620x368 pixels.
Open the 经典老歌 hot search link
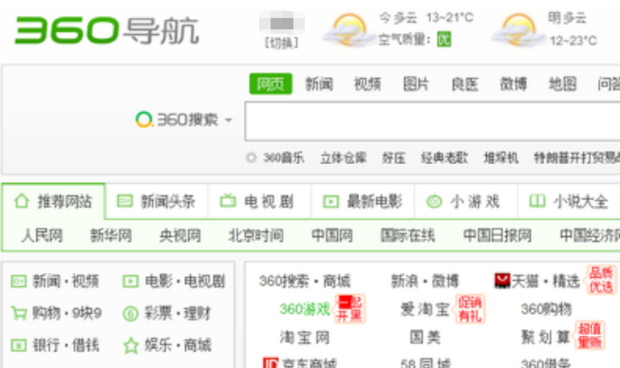point(444,158)
